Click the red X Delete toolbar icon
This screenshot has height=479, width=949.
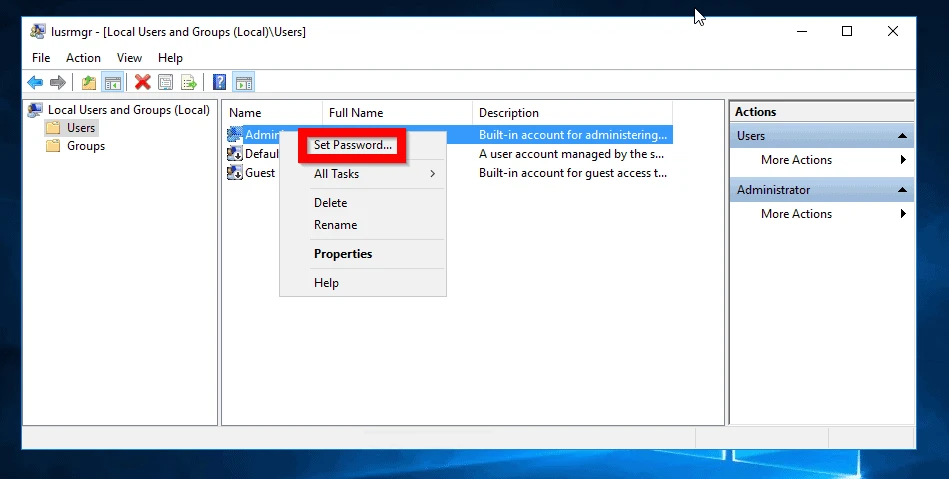pos(143,82)
